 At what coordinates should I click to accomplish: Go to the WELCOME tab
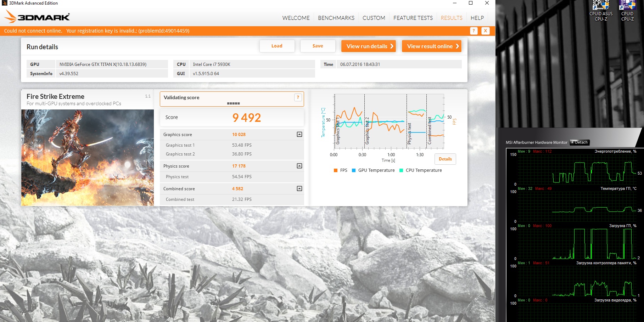click(296, 18)
